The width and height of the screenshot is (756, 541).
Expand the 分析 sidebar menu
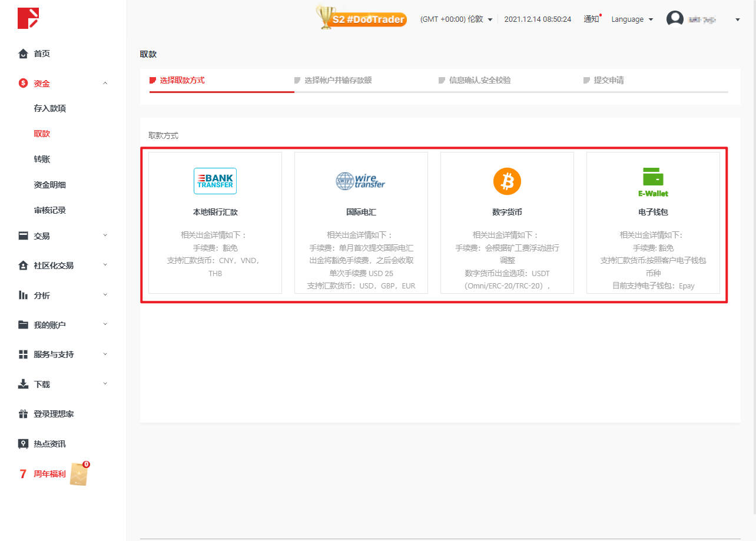coord(63,296)
